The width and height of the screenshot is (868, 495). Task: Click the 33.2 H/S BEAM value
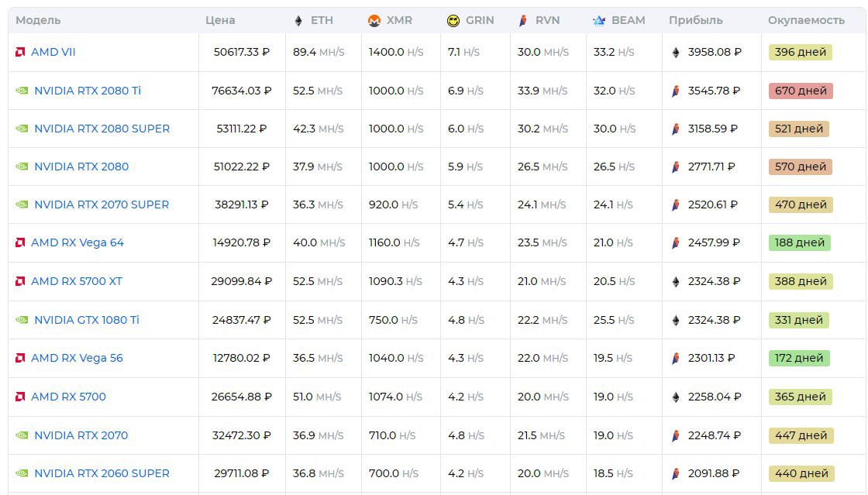[614, 52]
